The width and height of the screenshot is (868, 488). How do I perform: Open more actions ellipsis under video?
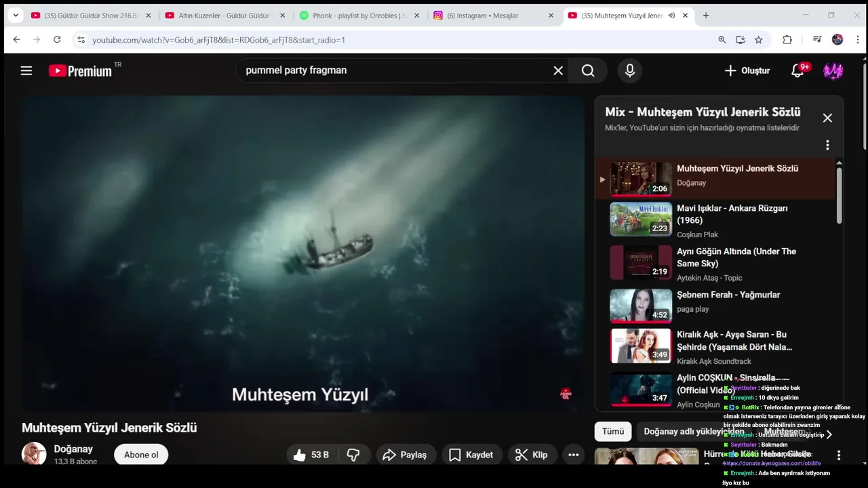click(x=574, y=455)
